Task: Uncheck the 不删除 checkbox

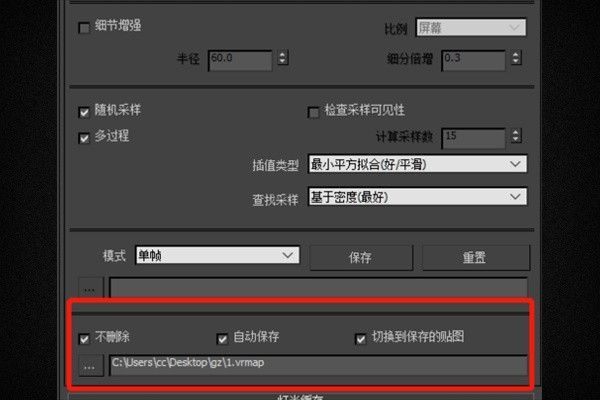Action: click(84, 339)
